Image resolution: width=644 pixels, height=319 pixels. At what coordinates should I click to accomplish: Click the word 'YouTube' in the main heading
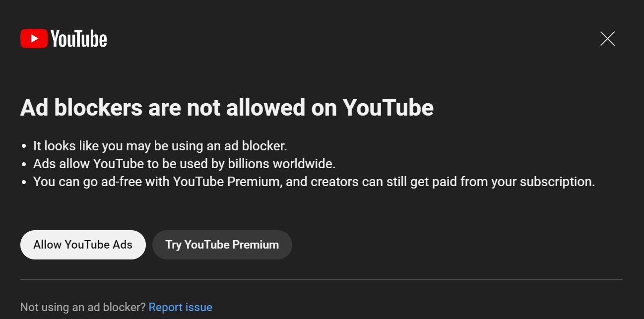(388, 108)
